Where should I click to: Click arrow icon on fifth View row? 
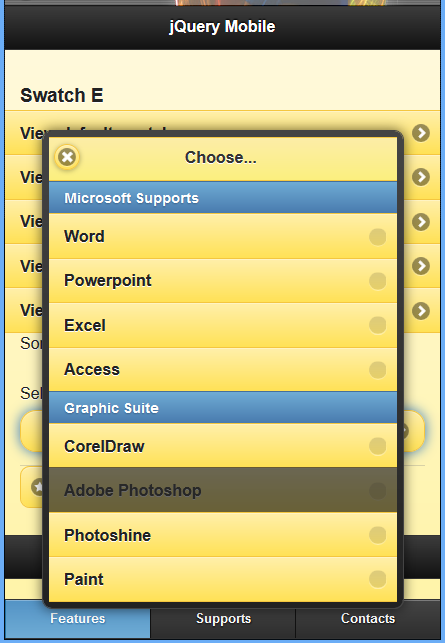point(421,311)
